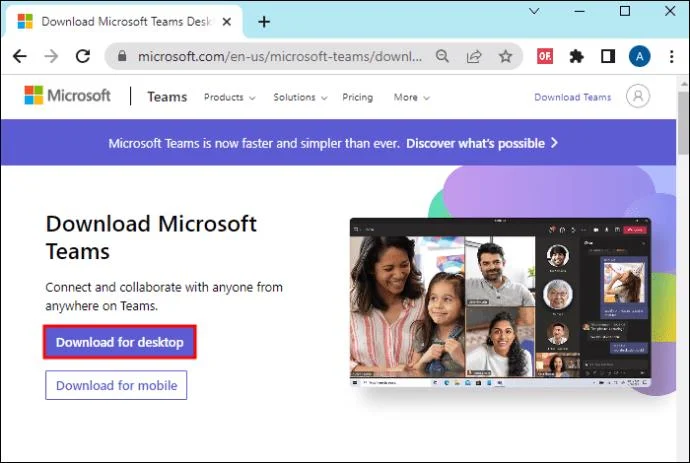
Task: Bookmark this page with the star icon
Action: point(505,56)
